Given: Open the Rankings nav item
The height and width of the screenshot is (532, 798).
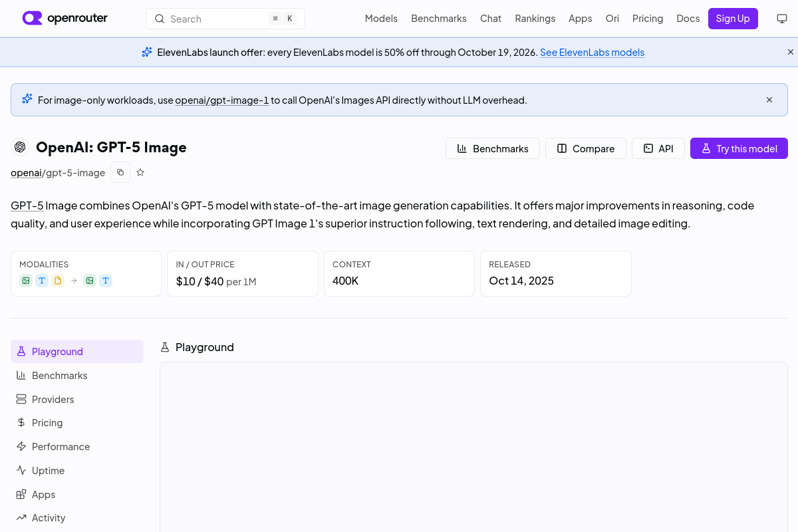Looking at the screenshot, I should [x=535, y=19].
